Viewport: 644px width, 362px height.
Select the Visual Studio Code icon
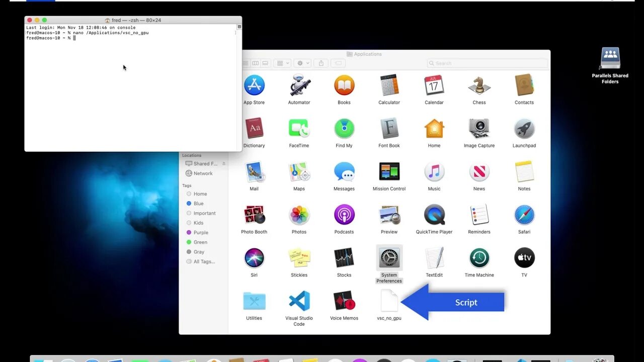(299, 301)
